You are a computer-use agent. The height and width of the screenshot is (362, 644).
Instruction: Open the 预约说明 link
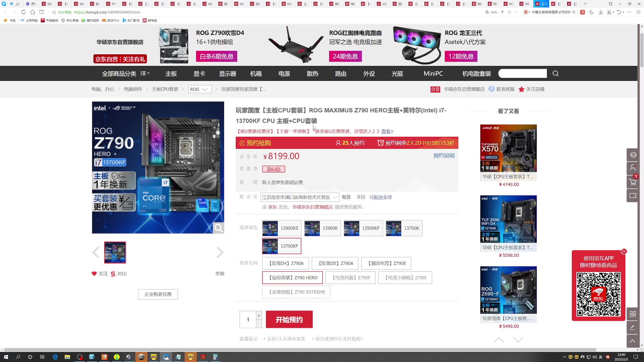(x=443, y=156)
